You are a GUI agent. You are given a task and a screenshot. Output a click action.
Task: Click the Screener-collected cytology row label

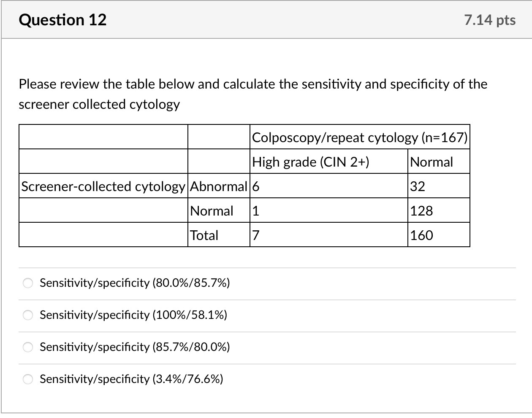(x=103, y=186)
